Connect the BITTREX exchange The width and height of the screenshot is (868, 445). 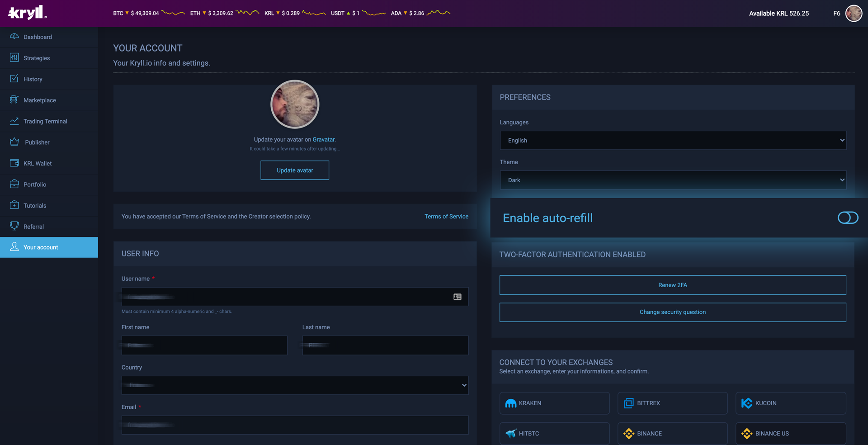pos(673,403)
